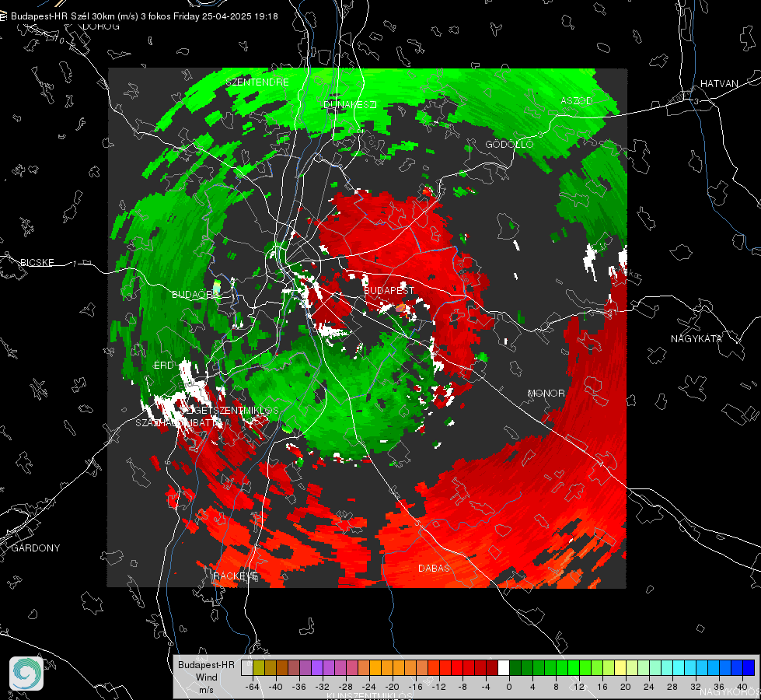
Task: Click the light gray first legend swatch
Action: point(247,668)
